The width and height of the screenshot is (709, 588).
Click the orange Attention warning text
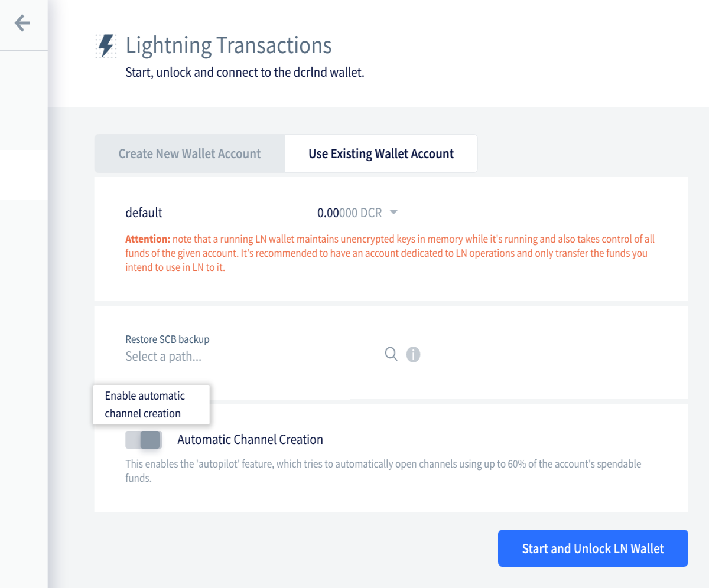click(391, 253)
